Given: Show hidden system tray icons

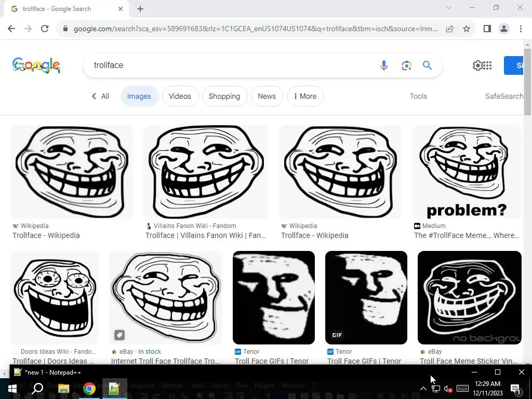Looking at the screenshot, I should pos(423,389).
